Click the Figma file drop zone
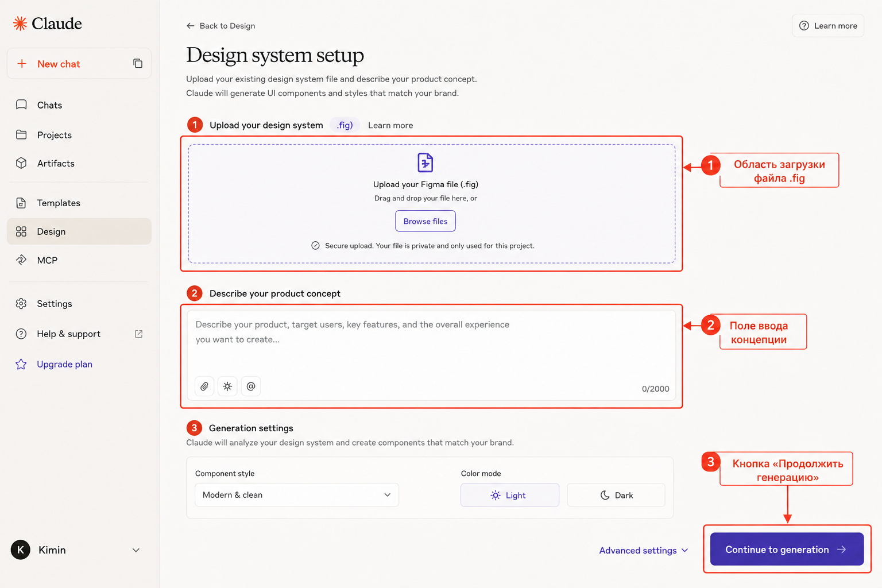882x588 pixels. [432, 204]
